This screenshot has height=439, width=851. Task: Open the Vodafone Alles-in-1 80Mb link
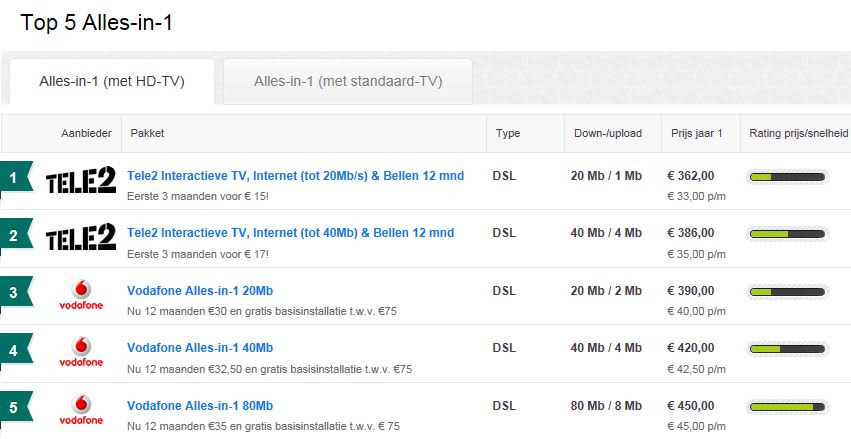(200, 406)
